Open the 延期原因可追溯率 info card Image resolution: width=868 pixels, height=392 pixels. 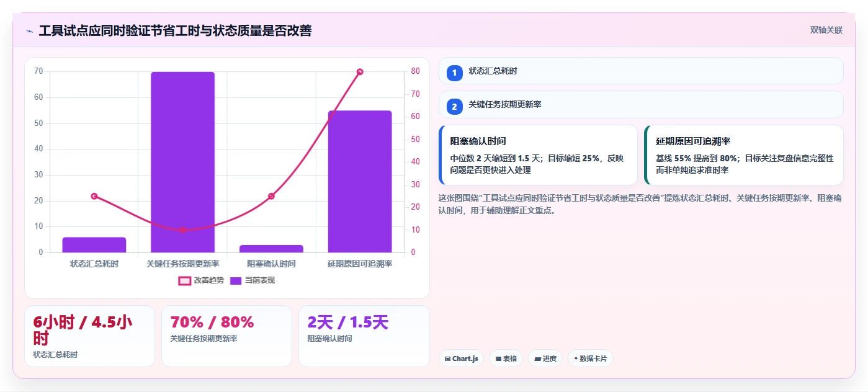744,155
